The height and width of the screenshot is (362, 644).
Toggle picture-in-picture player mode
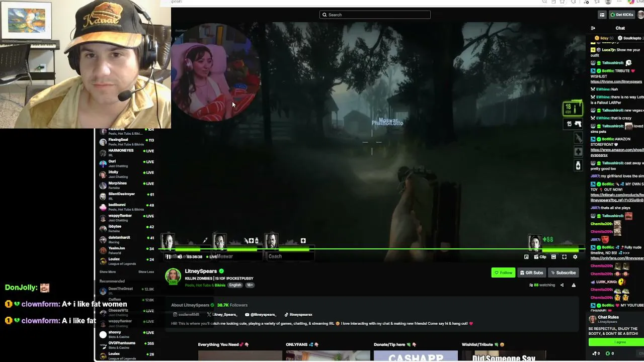pyautogui.click(x=526, y=257)
